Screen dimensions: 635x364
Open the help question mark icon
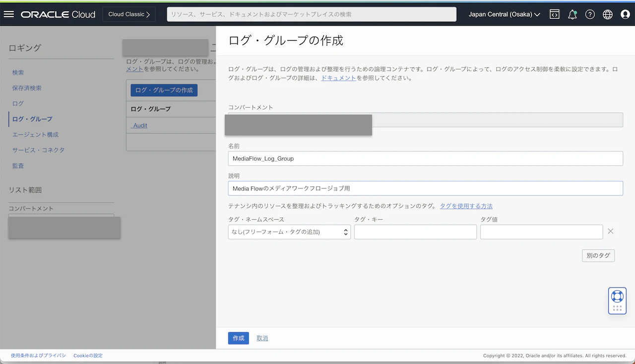tap(590, 14)
